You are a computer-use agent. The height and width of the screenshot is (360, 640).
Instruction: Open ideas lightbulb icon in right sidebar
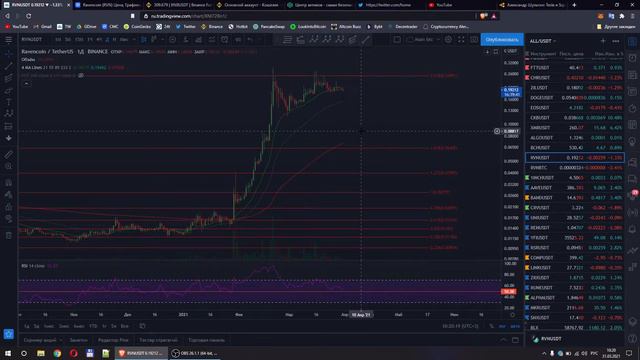pos(632,142)
